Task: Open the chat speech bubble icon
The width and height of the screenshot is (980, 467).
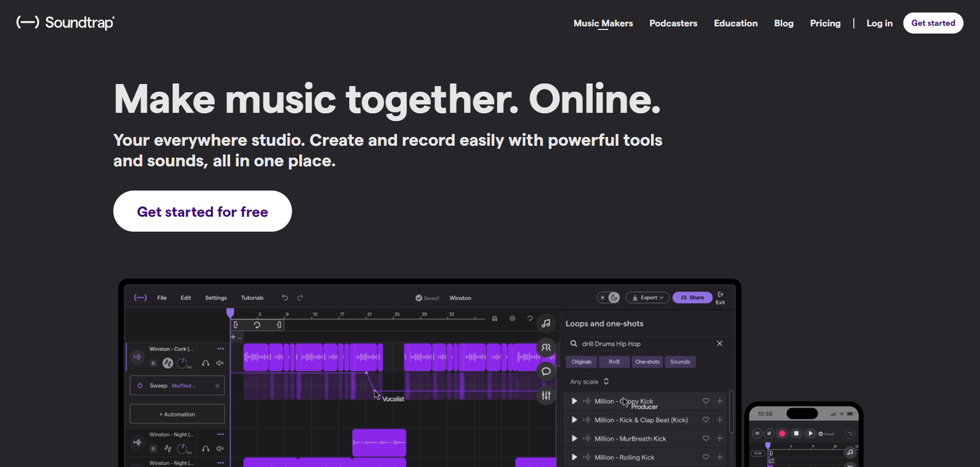Action: click(546, 372)
